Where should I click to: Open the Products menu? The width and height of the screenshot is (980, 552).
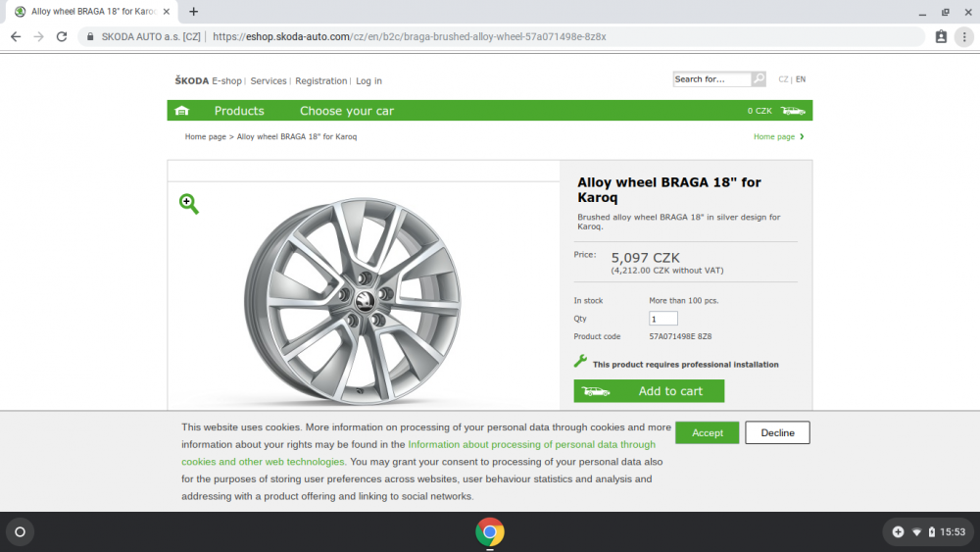(239, 111)
